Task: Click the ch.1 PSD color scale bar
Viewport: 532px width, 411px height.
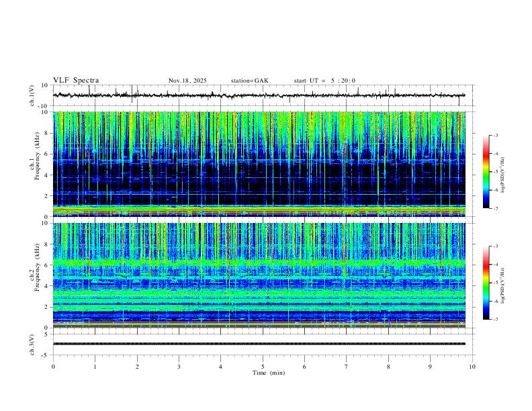Action: pos(486,172)
